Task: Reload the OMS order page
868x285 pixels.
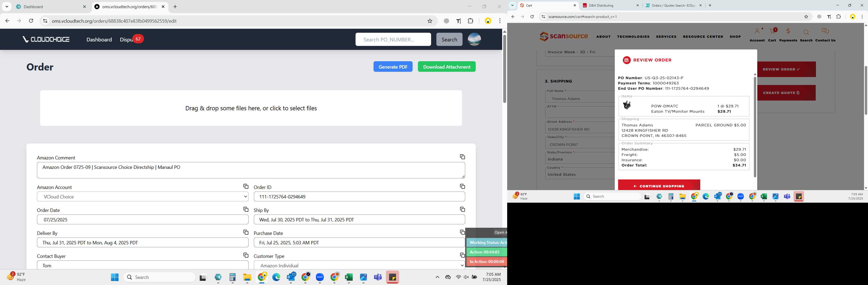Action: point(31,21)
